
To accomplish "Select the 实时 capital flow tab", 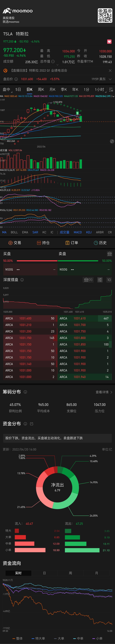I will [18, 573].
